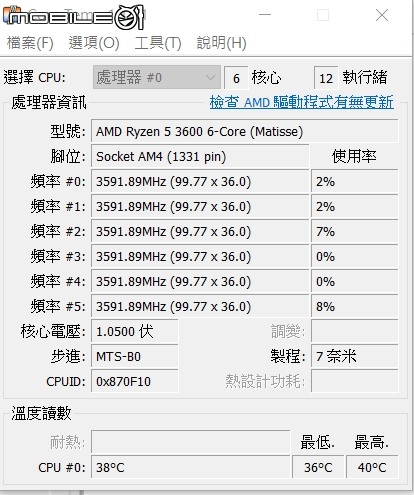The height and width of the screenshot is (495, 414).
Task: Click the 頻率 #0 frequency value
Action: [200, 181]
